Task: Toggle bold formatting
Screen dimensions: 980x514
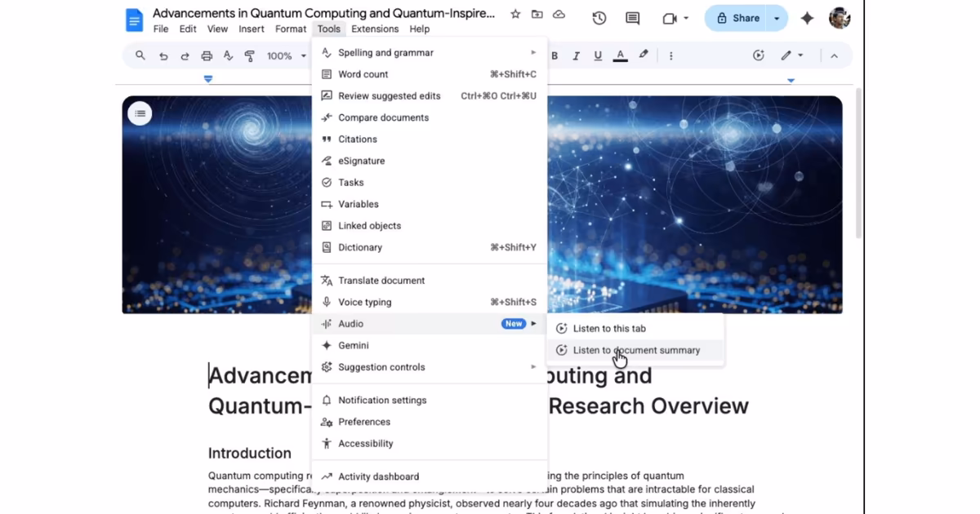Action: click(x=554, y=55)
